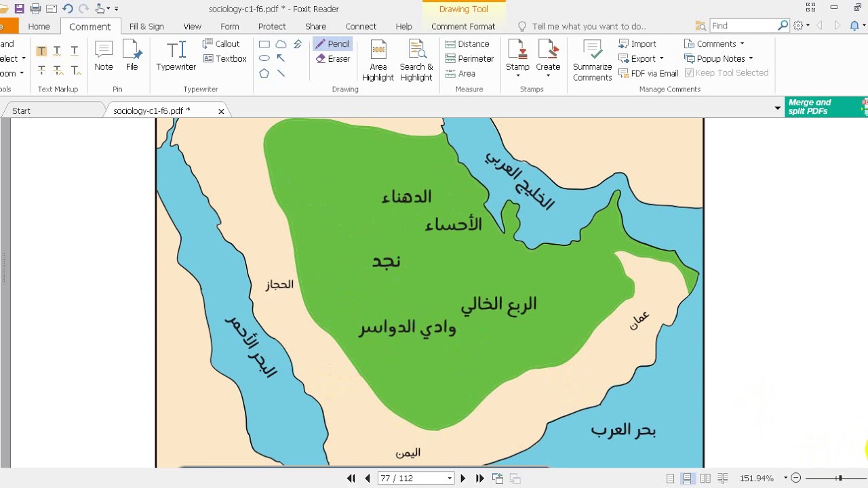Select the Textbox tool

click(x=224, y=59)
